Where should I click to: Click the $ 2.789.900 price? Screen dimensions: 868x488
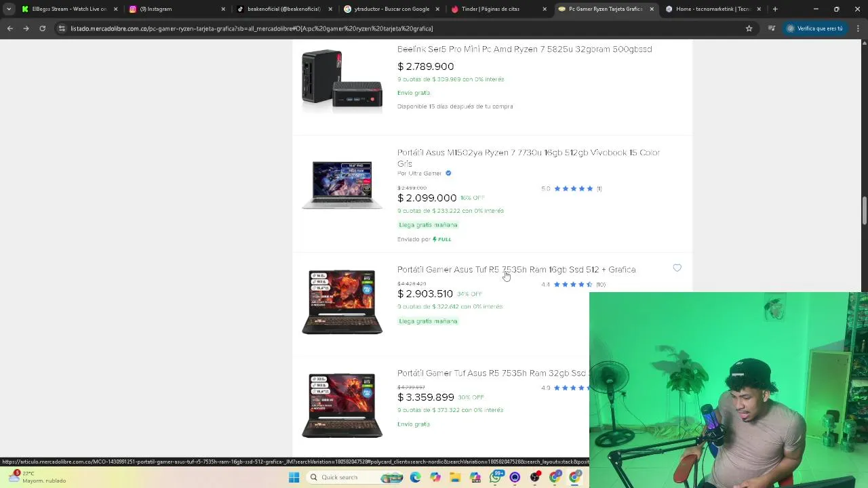426,66
